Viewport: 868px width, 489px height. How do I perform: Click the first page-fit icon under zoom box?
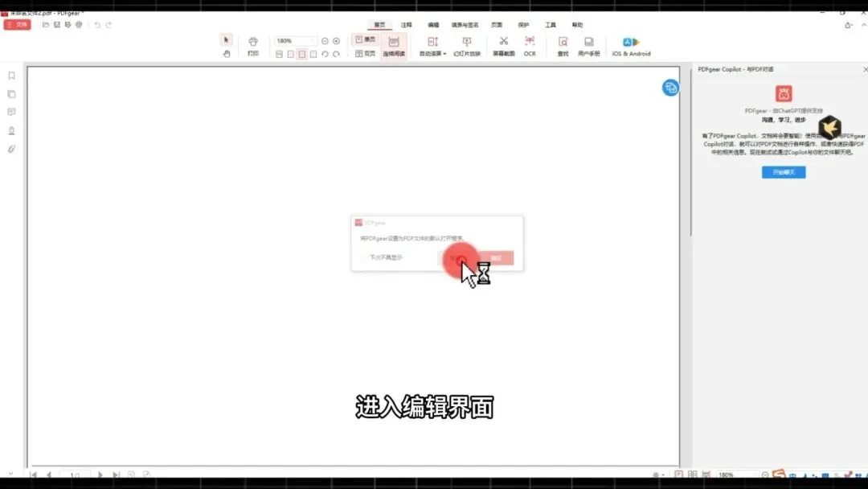279,54
